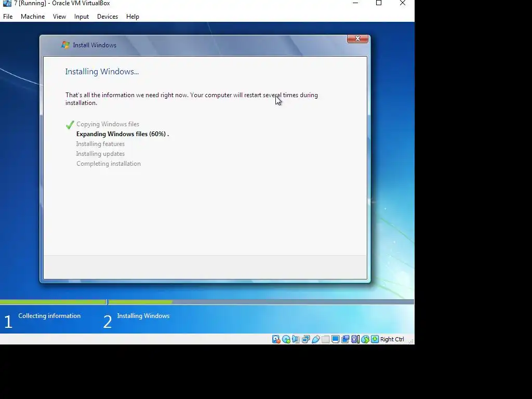
Task: Click the Installing Windows progress bar
Action: tap(261, 302)
